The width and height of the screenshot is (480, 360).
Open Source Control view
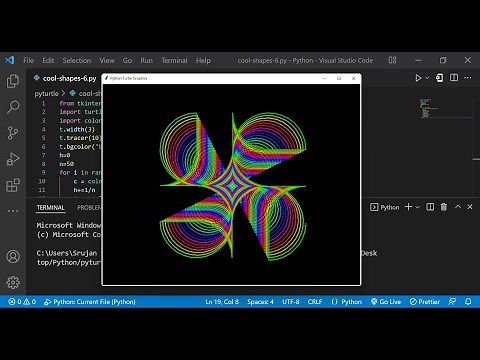coord(13,133)
